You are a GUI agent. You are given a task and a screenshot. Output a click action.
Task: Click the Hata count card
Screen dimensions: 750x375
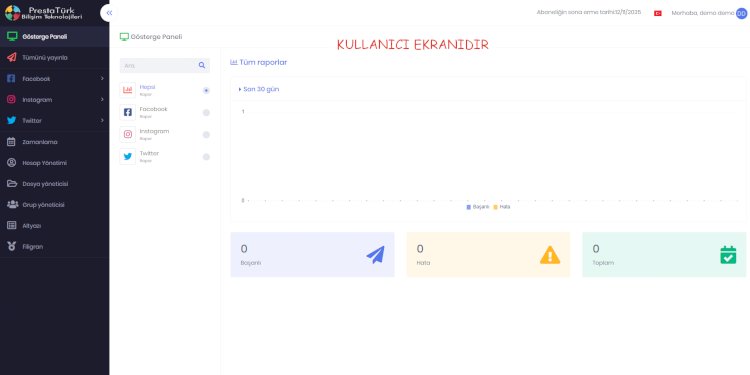tap(488, 254)
